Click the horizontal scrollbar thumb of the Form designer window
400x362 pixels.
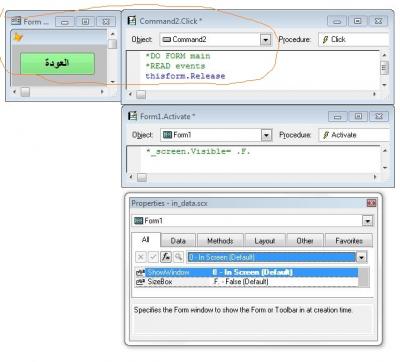25,92
